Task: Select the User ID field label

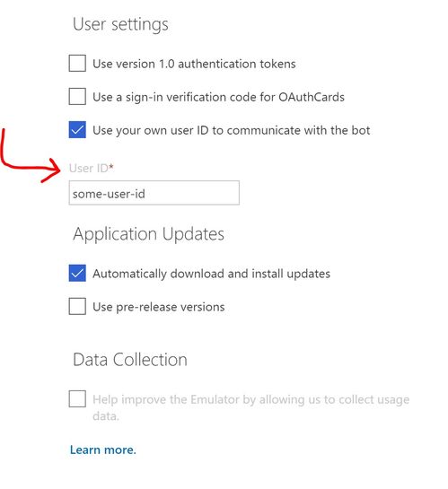Action: pyautogui.click(x=91, y=168)
